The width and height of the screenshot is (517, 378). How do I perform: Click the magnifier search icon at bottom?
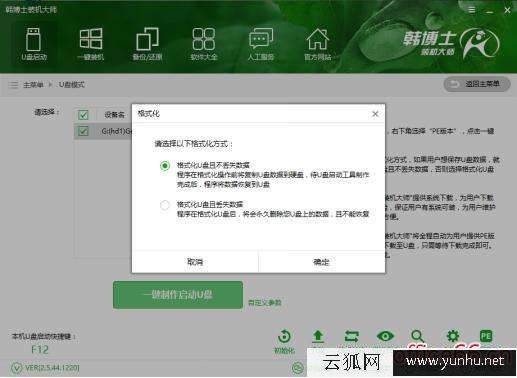click(418, 336)
